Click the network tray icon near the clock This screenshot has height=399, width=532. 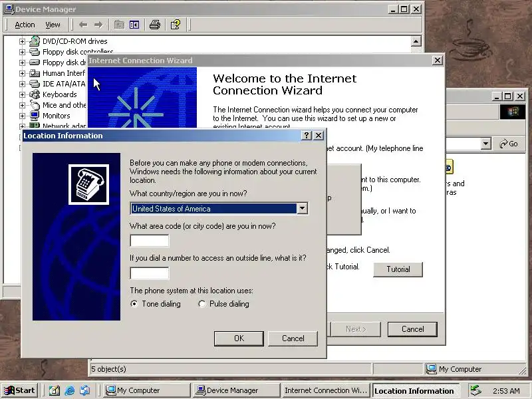pos(475,390)
